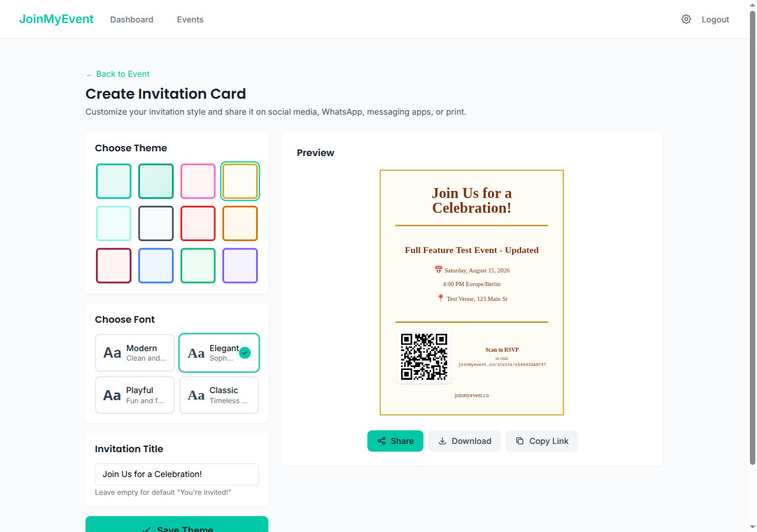Select the pink theme swatch
The image size is (757, 532).
coord(198,181)
